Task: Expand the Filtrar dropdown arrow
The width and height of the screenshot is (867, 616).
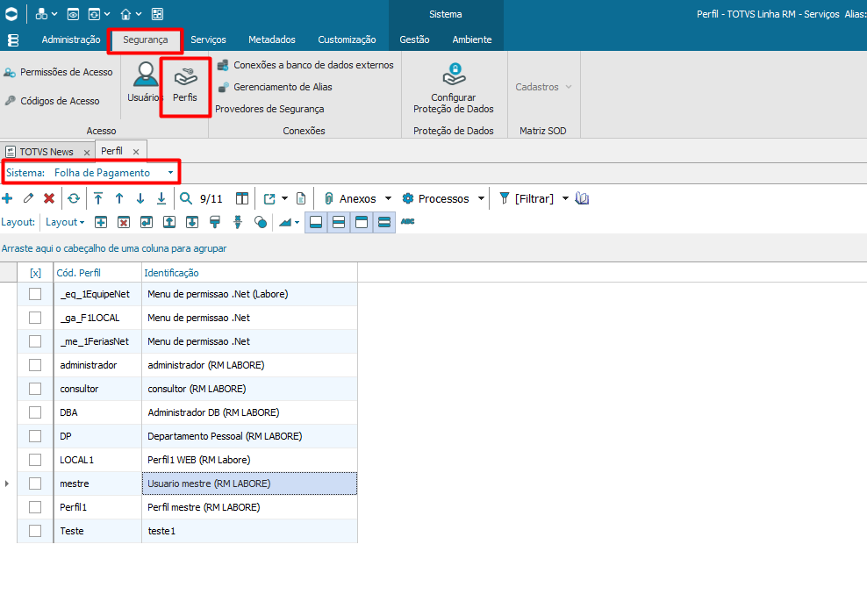Action: (x=565, y=198)
